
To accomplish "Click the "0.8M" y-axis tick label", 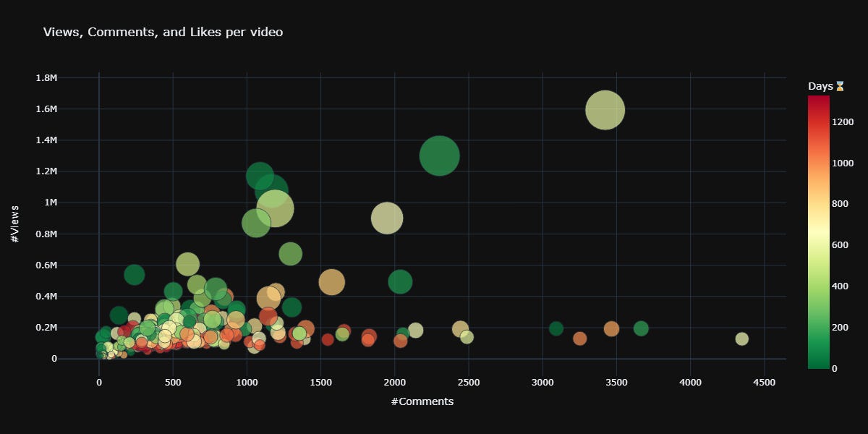I will [47, 234].
